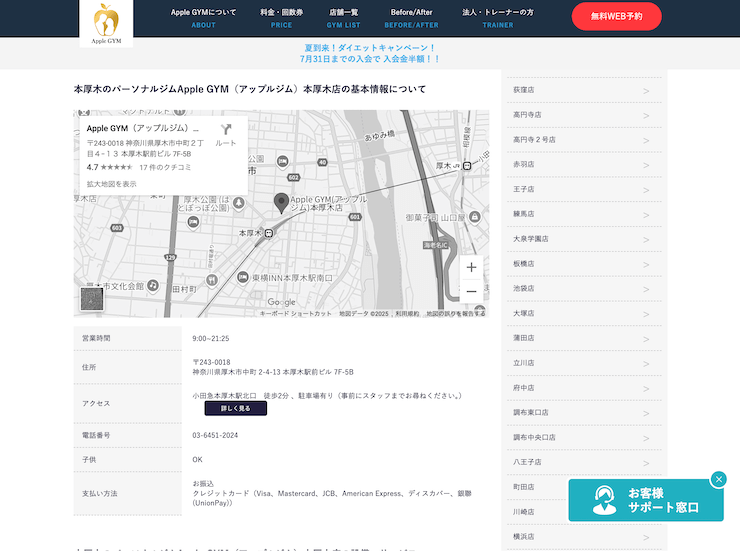
Task: Click the Apple GYM logo
Action: tap(106, 23)
